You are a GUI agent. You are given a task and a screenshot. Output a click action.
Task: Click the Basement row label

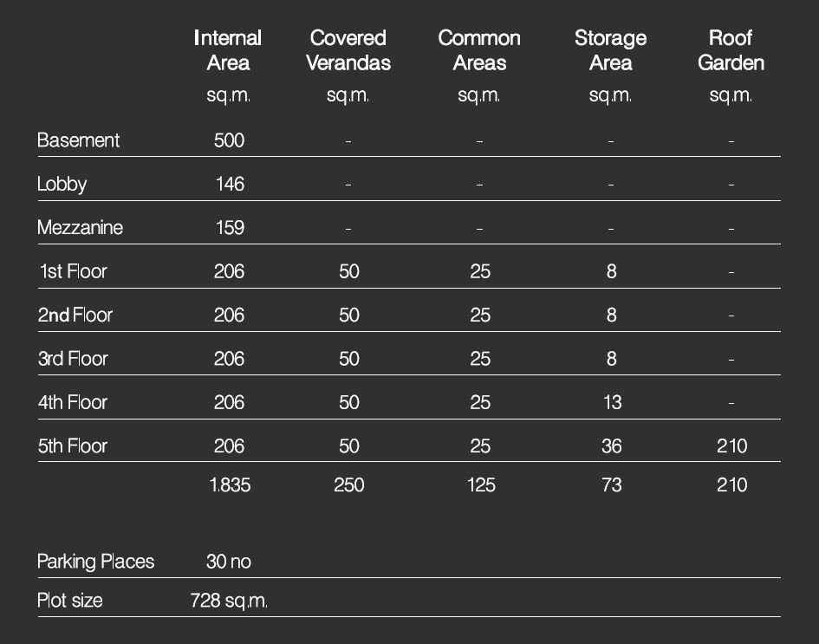79,140
